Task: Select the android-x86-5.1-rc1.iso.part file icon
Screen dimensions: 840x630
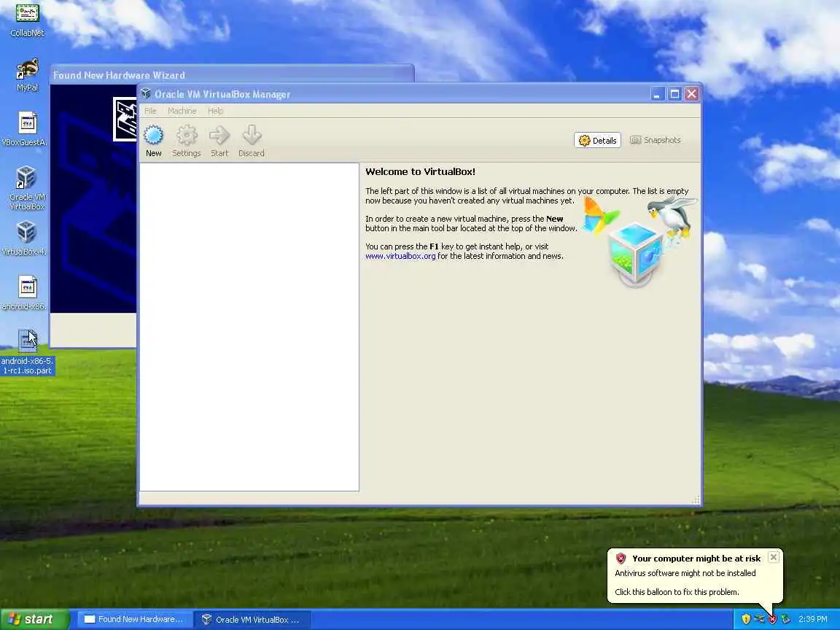Action: [27, 352]
